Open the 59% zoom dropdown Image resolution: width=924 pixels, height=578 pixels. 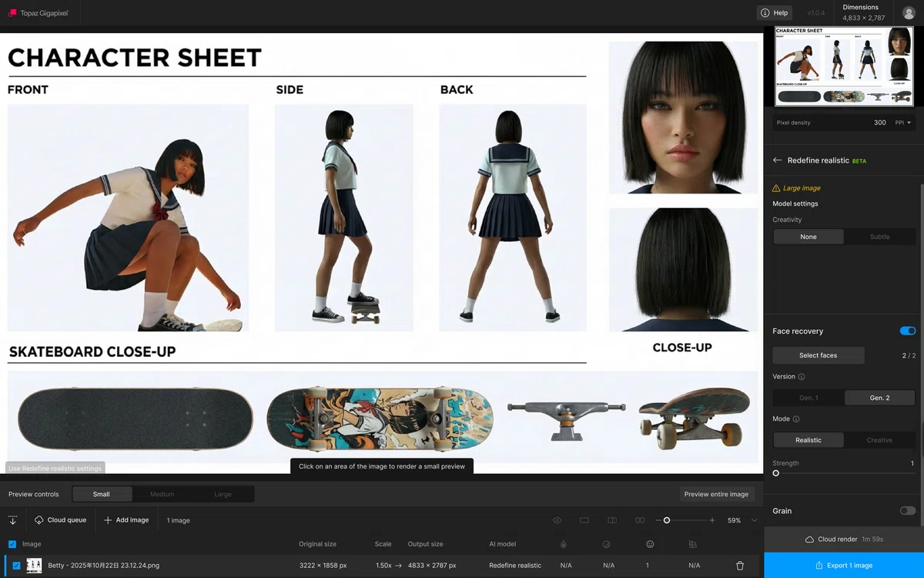(x=742, y=520)
